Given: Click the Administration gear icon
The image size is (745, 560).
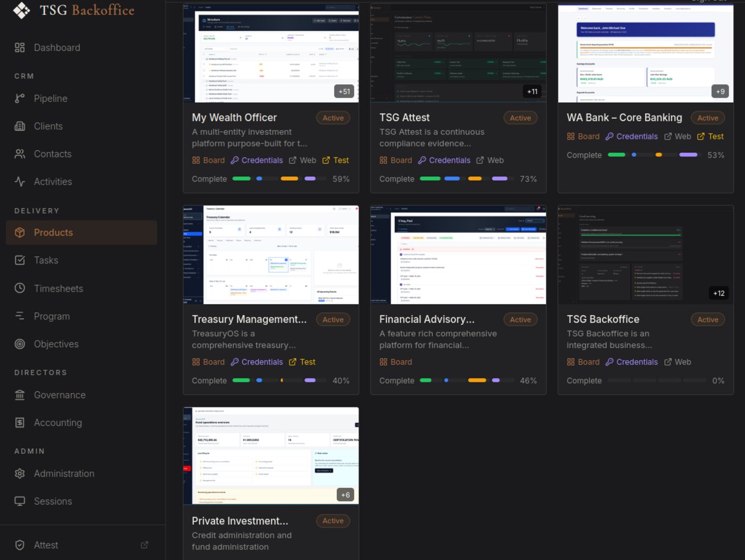Looking at the screenshot, I should (20, 473).
